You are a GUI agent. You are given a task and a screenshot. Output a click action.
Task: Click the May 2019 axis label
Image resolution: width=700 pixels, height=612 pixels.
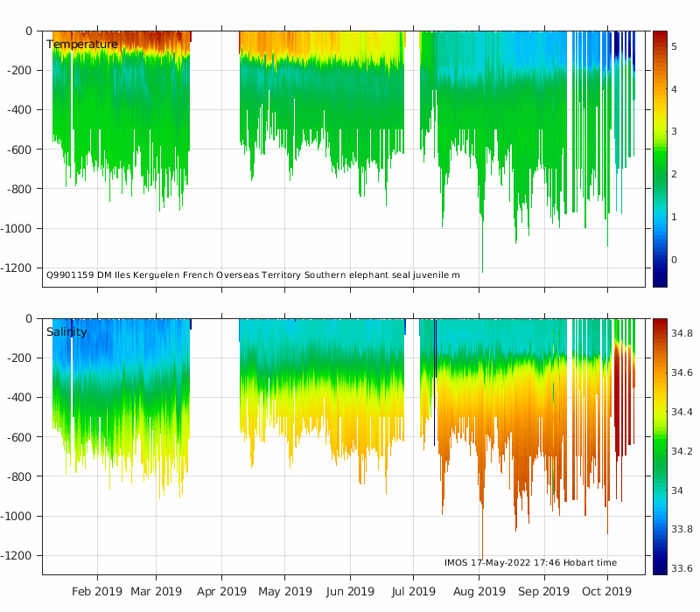pos(285,592)
